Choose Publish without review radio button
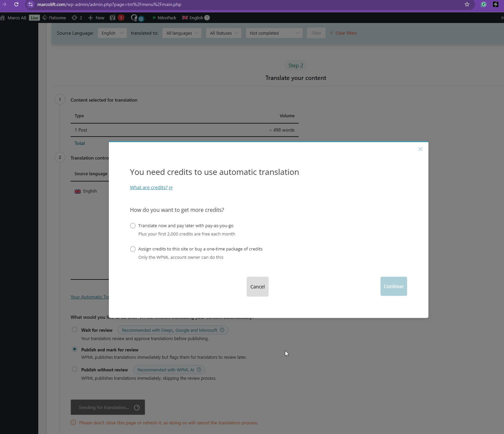The width and height of the screenshot is (504, 434). [x=75, y=369]
